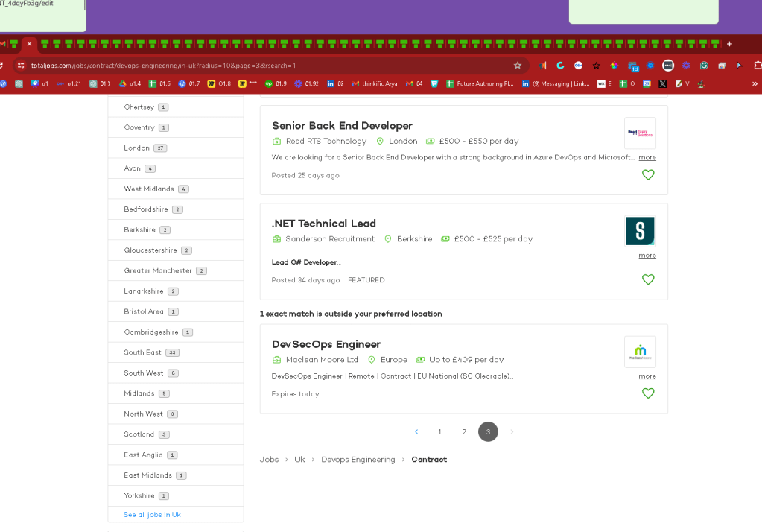
Task: Open the Google Calendar bookmark icon
Action: 647,83
